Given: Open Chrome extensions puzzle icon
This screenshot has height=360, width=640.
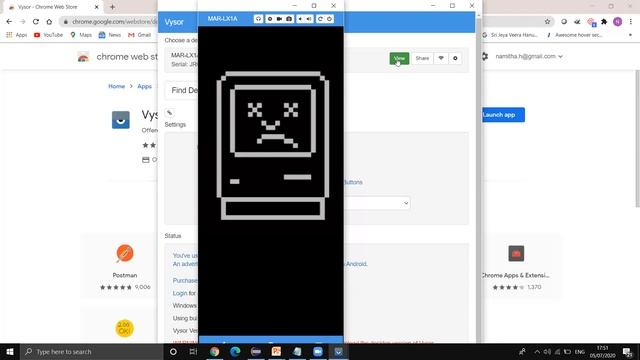Looking at the screenshot, I should [x=604, y=22].
